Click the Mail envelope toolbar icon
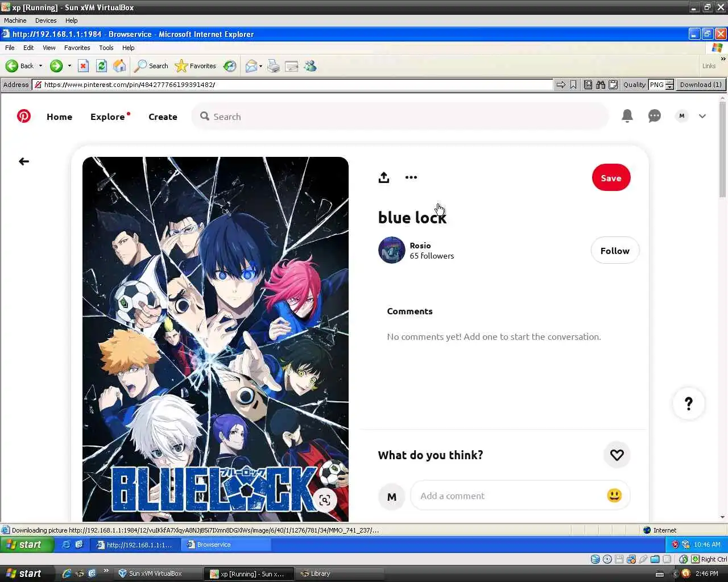This screenshot has width=728, height=582. tap(251, 66)
